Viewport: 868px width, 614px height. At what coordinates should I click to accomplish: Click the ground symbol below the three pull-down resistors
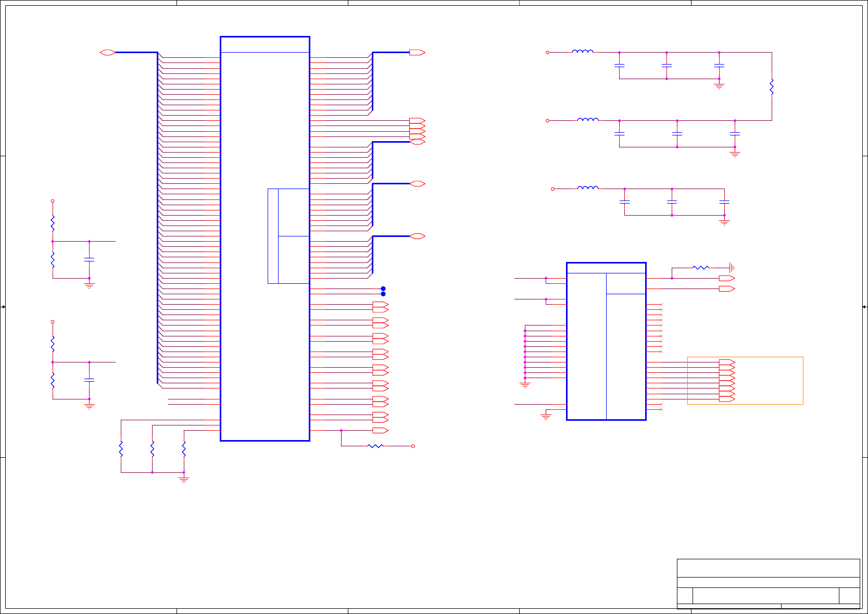pyautogui.click(x=184, y=479)
